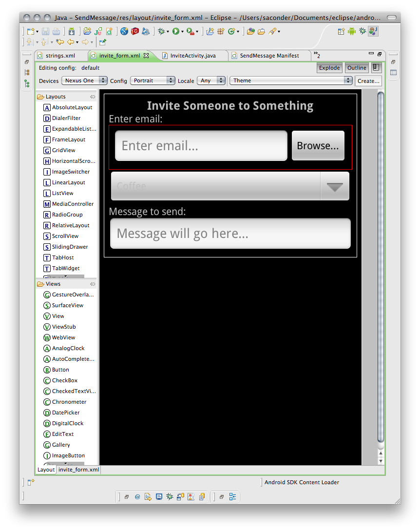Open the Android SDK and AVD Manager icon
This screenshot has width=420, height=531.
coord(72,32)
